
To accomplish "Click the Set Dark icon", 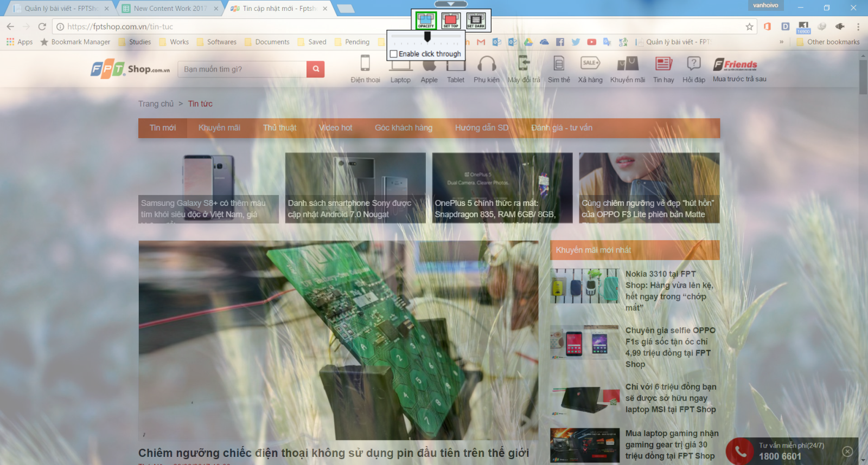I will tap(476, 21).
